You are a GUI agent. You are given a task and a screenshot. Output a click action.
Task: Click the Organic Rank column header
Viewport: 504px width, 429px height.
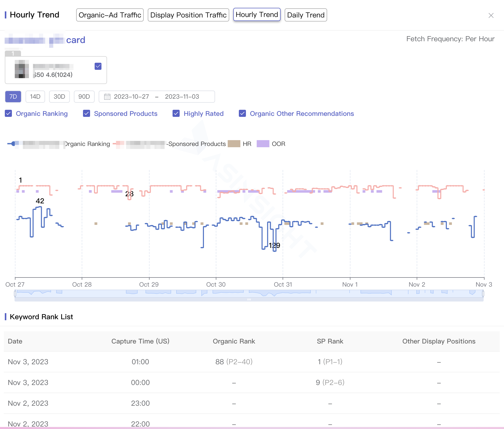[x=234, y=341]
